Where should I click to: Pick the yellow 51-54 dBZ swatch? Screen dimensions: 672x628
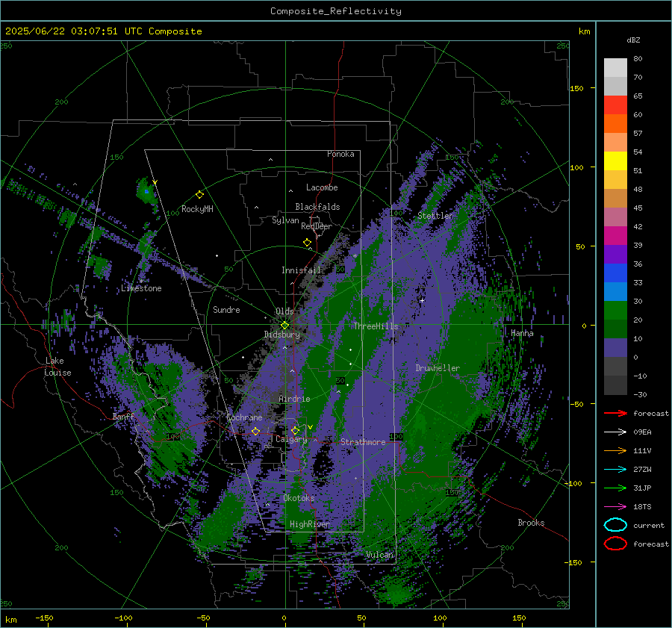pos(615,161)
